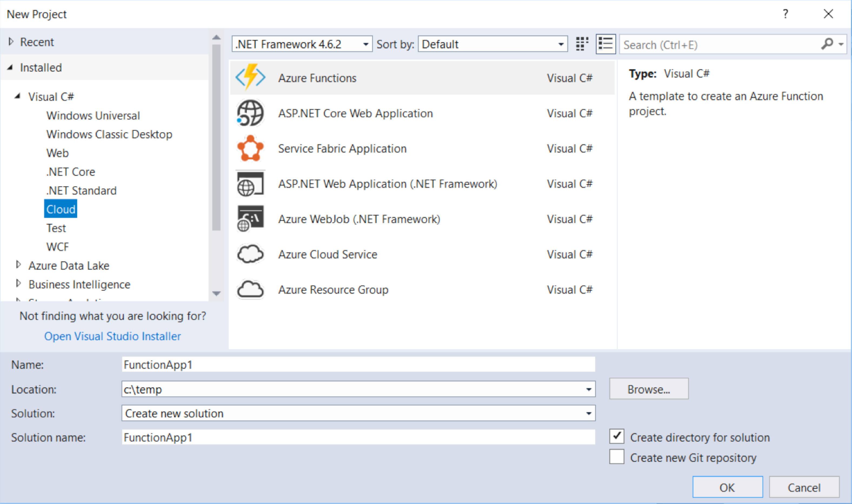Open Visual Studio Installer link
852x504 pixels.
click(112, 336)
